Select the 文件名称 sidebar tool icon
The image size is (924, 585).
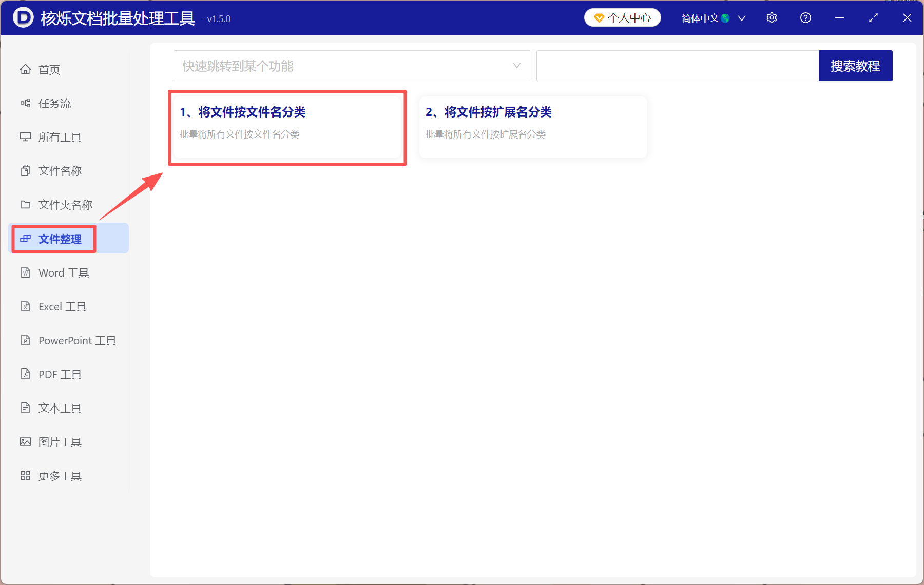coord(26,170)
